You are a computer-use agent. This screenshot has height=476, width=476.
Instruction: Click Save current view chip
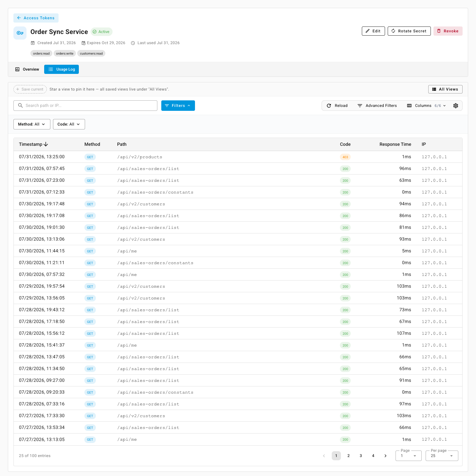pyautogui.click(x=30, y=89)
